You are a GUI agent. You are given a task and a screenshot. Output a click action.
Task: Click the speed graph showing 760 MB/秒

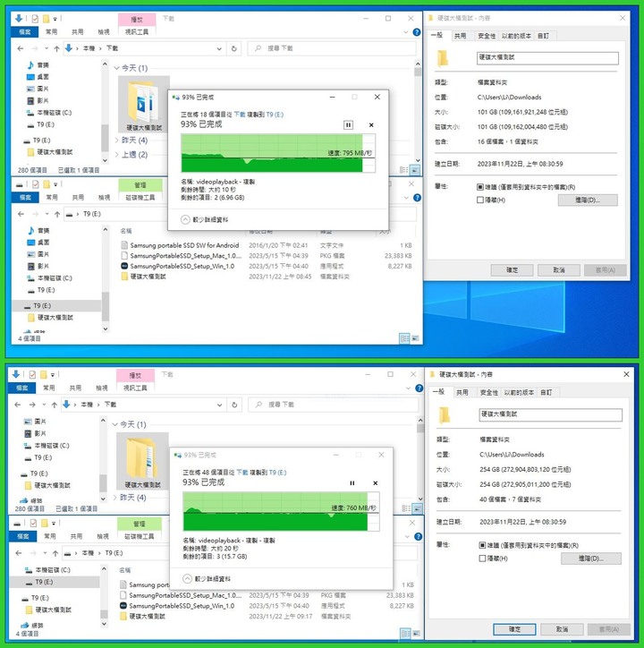(281, 511)
